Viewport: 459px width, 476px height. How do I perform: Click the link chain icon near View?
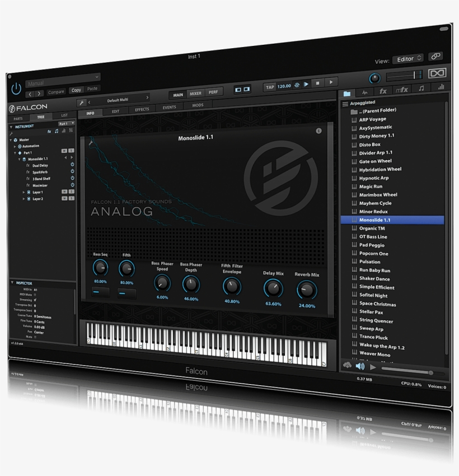[435, 57]
